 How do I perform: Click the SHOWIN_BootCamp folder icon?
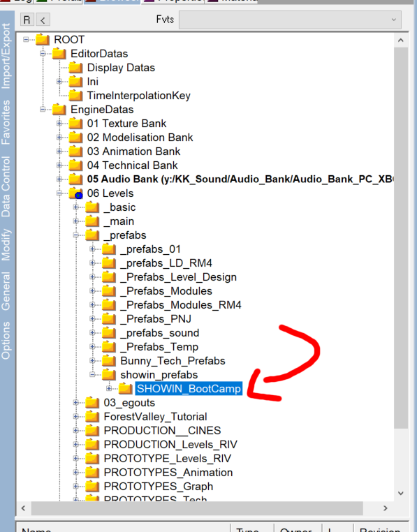pyautogui.click(x=125, y=388)
